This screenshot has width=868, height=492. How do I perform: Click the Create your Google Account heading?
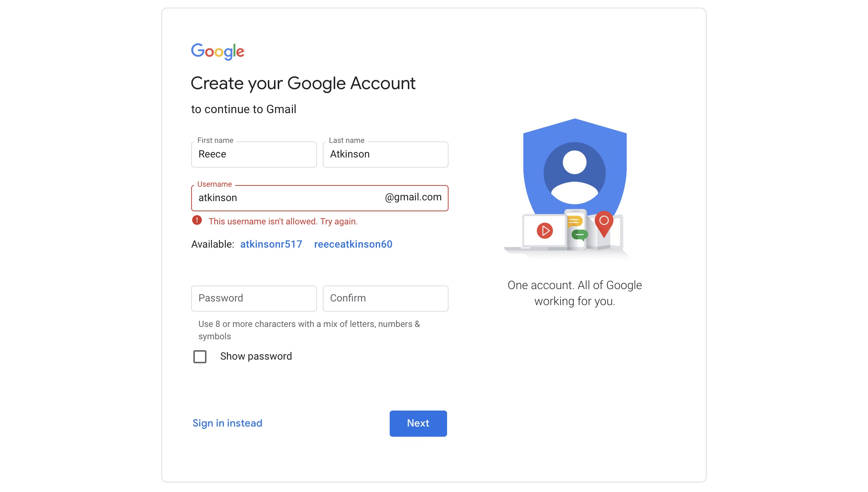304,83
